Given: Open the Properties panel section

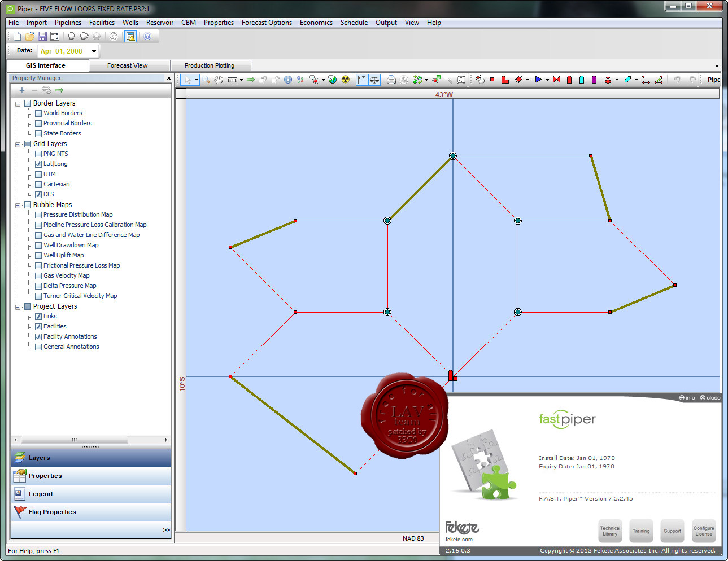Looking at the screenshot, I should (91, 476).
